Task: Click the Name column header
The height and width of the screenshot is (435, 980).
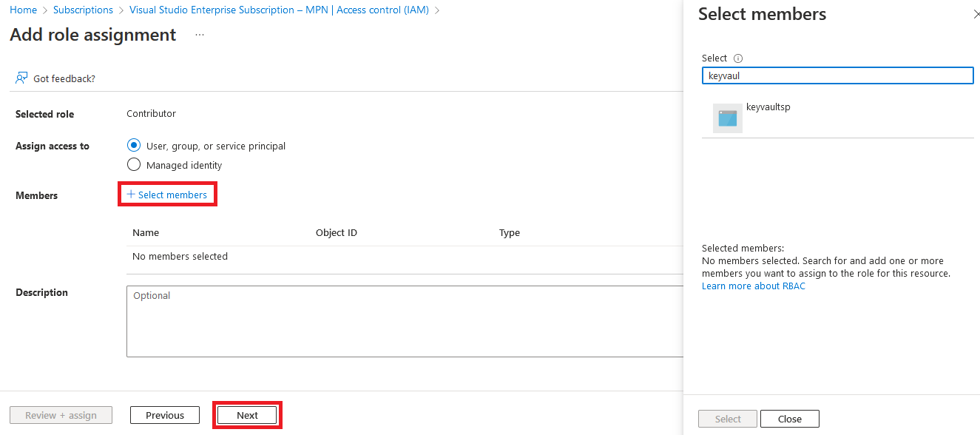Action: tap(146, 232)
